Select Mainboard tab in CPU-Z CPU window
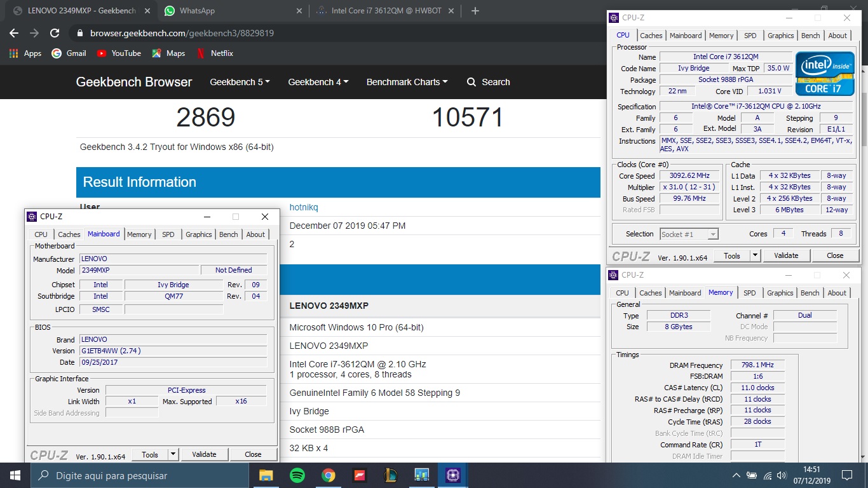This screenshot has height=488, width=868. [x=686, y=36]
